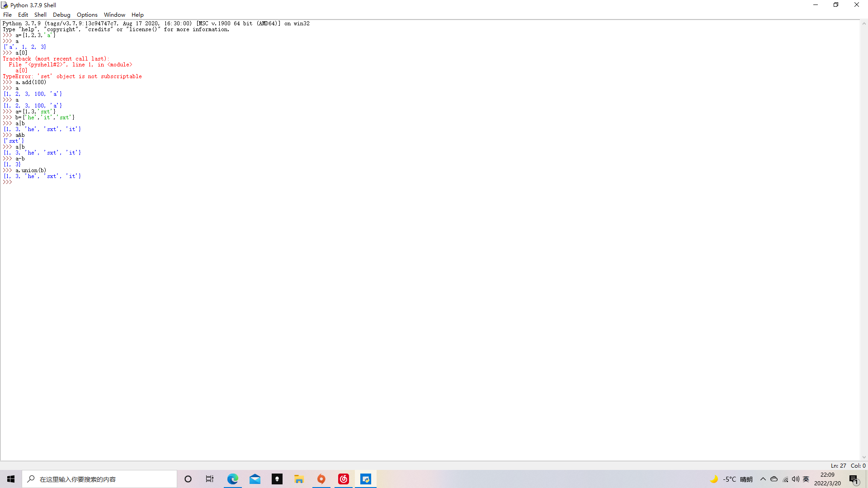Click the volume speaker tray icon
Viewport: 868px width, 488px height.
point(796,479)
